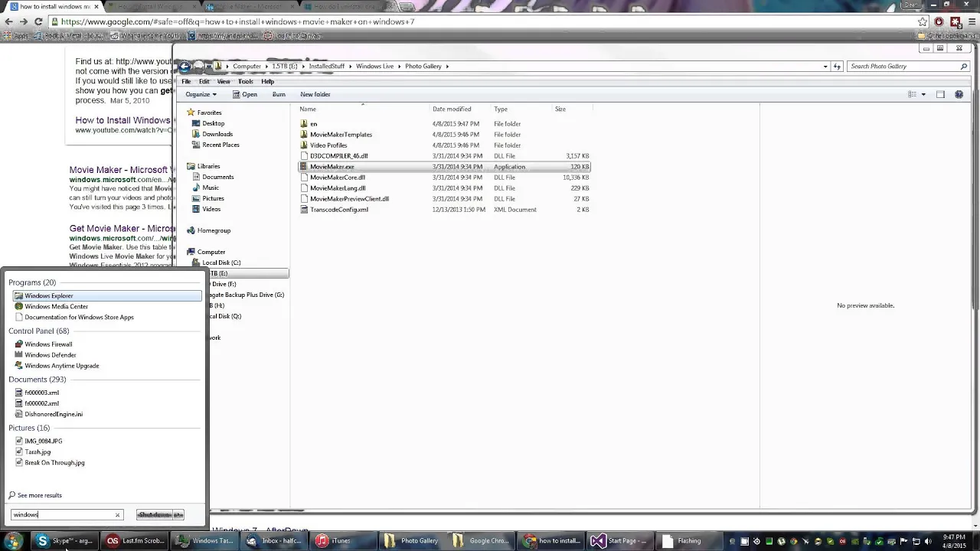Open Windows Task Manager taskbar button
This screenshot has width=980, height=551.
[x=206, y=541]
